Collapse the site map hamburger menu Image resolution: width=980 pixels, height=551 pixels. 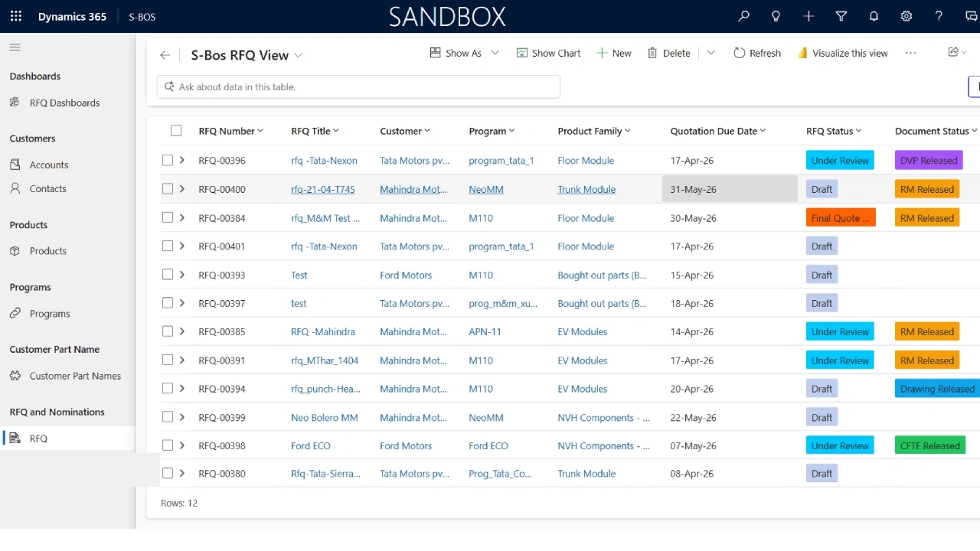(15, 47)
